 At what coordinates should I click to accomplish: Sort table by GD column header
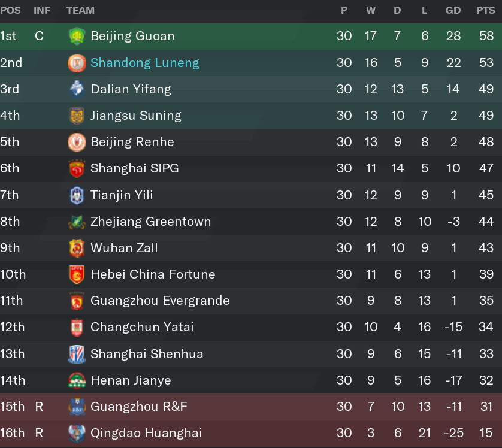point(453,11)
